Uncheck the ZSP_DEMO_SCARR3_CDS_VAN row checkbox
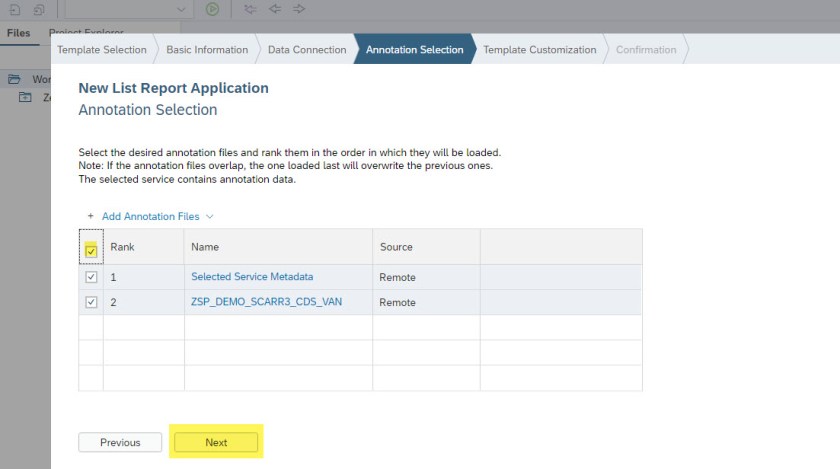Screen dimensions: 840x469 (x=91, y=302)
